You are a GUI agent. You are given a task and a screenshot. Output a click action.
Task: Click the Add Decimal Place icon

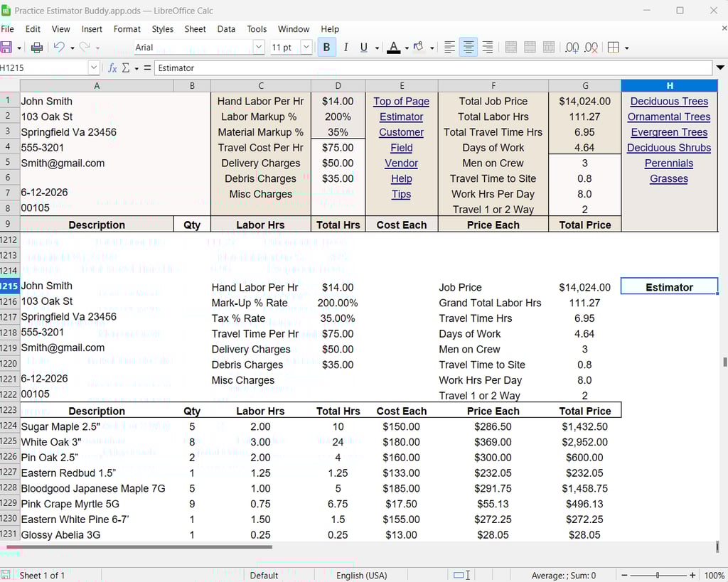pyautogui.click(x=572, y=47)
